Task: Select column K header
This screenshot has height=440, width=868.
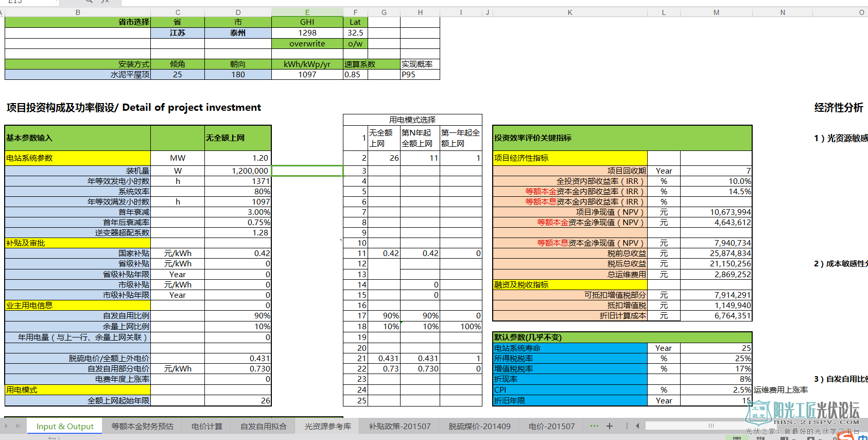Action: coord(570,12)
